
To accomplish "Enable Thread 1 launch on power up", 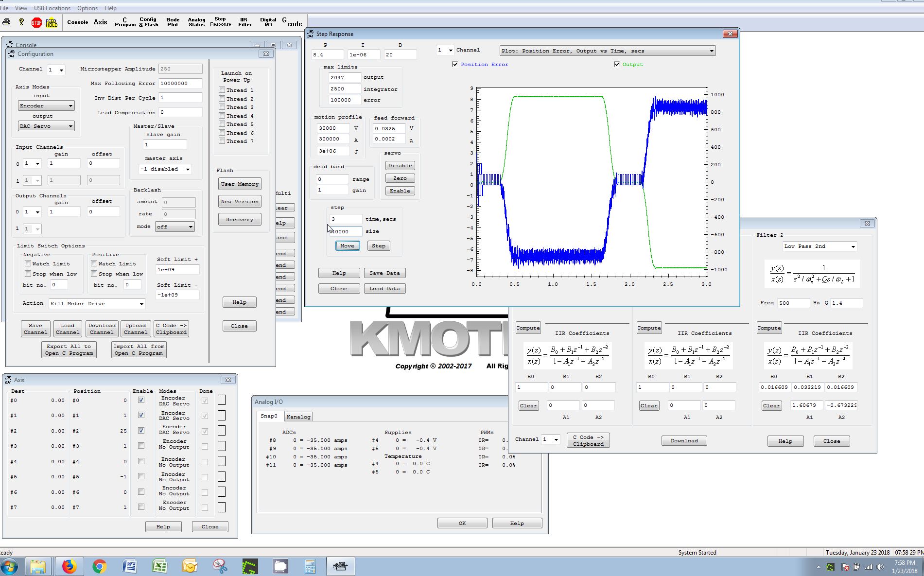I will tap(222, 90).
